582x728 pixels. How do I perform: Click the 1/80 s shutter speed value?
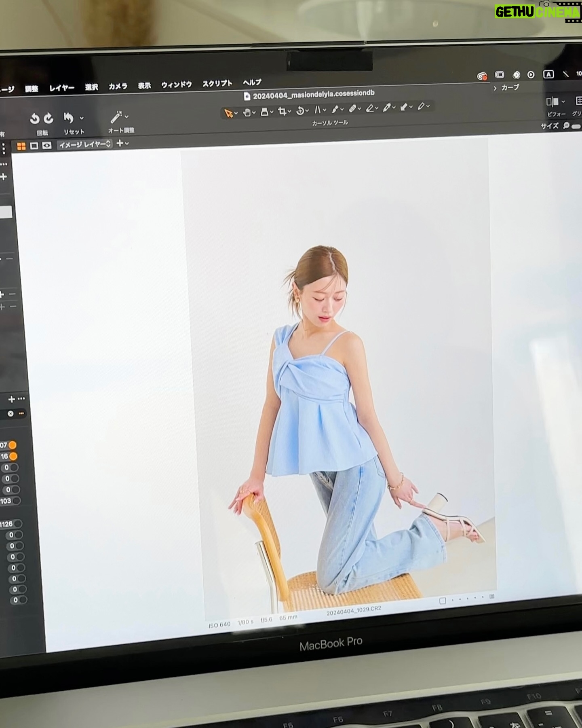click(245, 622)
